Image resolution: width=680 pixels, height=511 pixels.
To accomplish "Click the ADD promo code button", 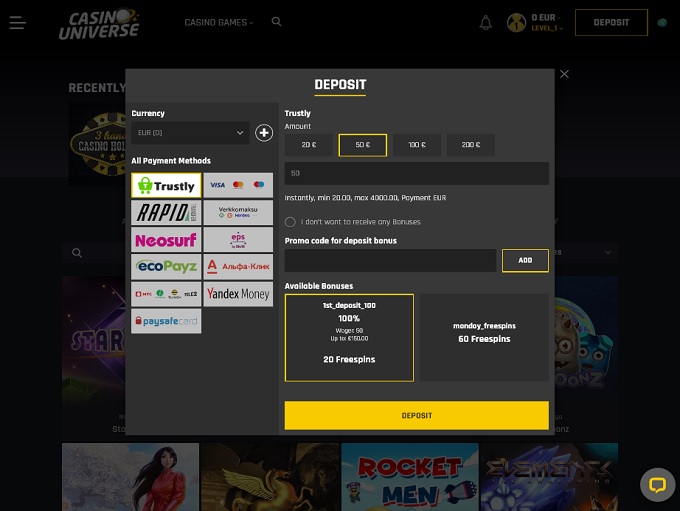I will 525,261.
